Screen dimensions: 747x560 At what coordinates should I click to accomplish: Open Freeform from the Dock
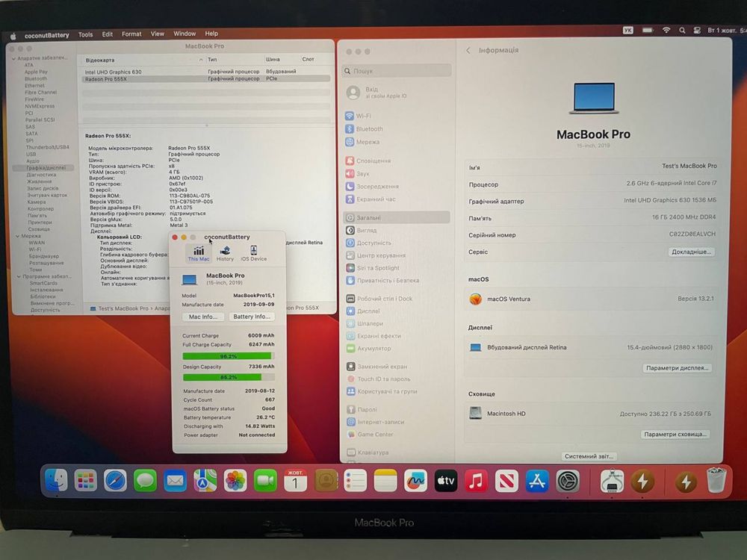pos(415,481)
